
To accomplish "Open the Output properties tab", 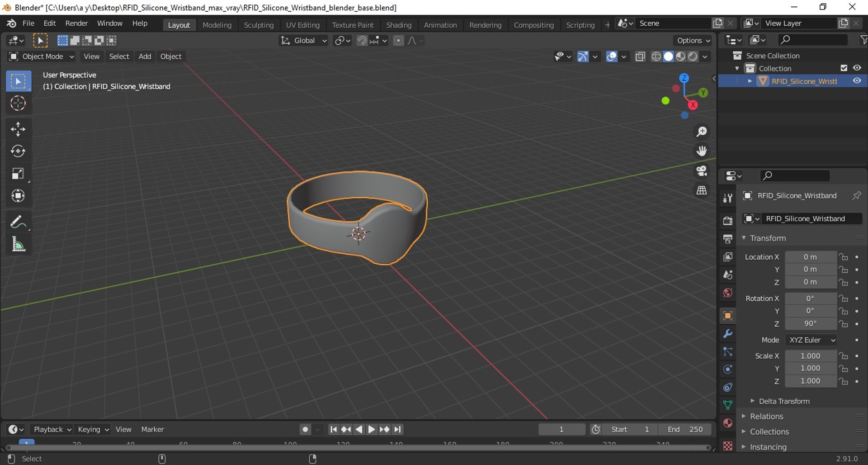I will (x=727, y=239).
